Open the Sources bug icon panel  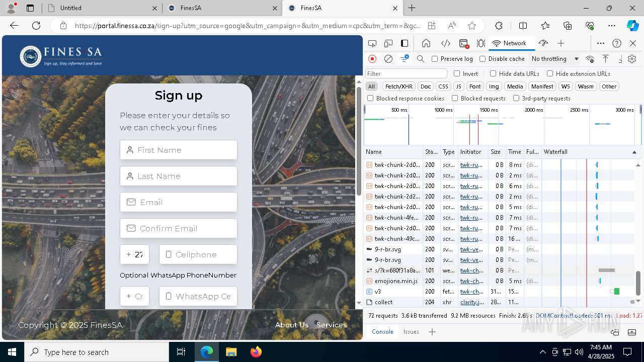(481, 43)
